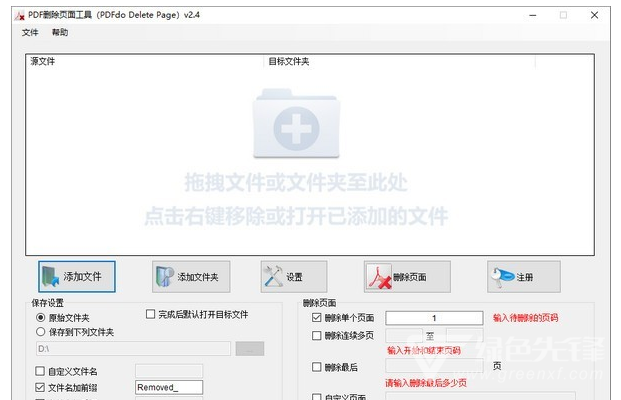
Task: Enable open target file after completion checkbox
Action: (151, 314)
